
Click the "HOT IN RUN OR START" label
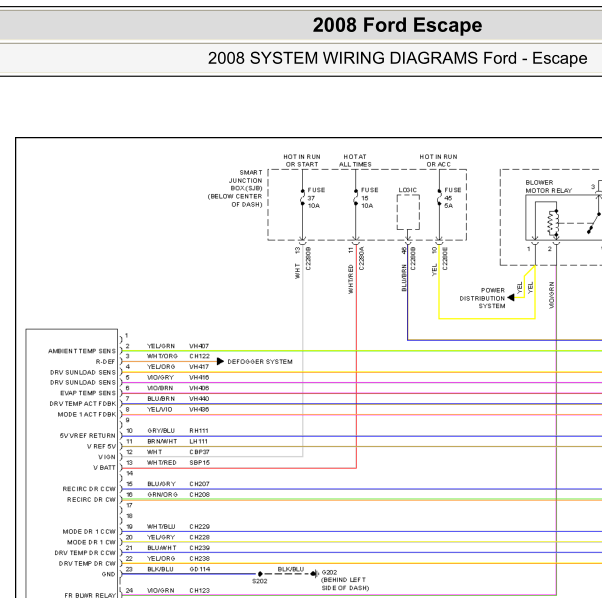[302, 160]
